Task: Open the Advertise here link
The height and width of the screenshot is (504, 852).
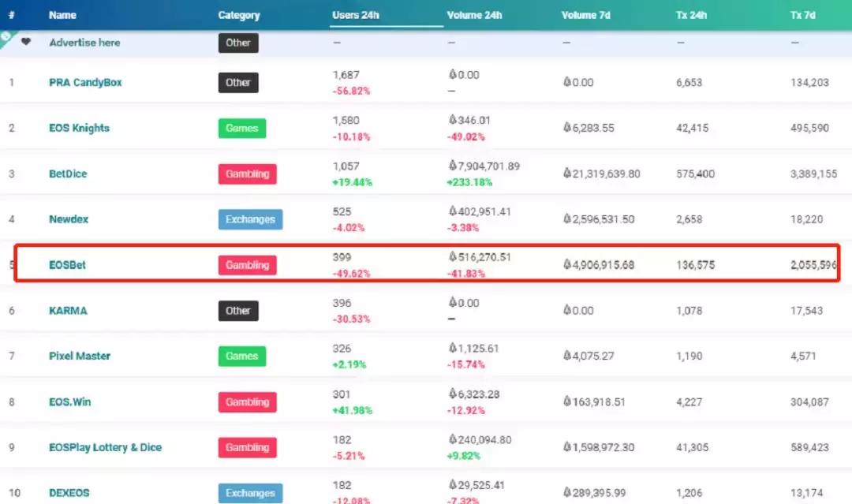Action: click(84, 43)
